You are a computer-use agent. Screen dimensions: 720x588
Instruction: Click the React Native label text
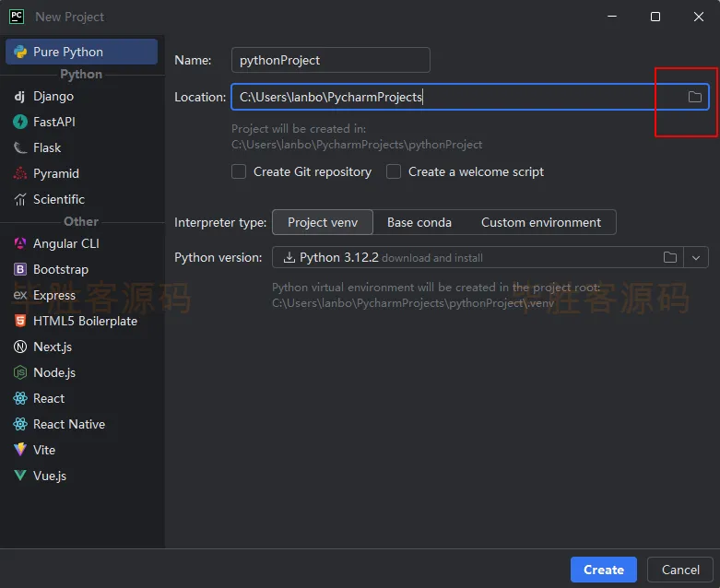69,424
